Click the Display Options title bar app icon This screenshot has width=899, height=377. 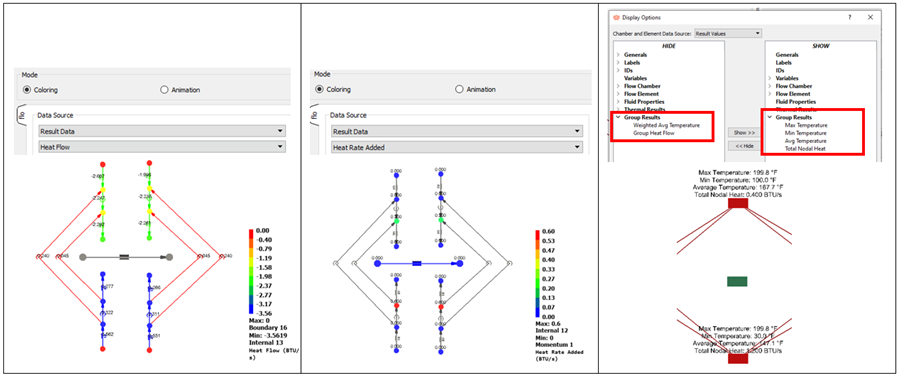coord(617,18)
